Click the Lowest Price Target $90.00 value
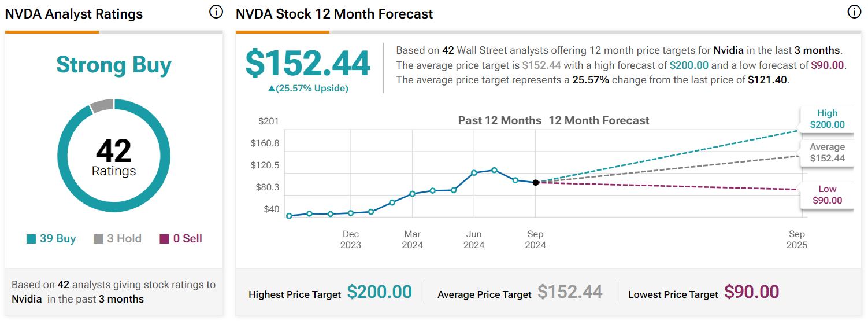Viewport: 868px width, 328px height. 751,293
